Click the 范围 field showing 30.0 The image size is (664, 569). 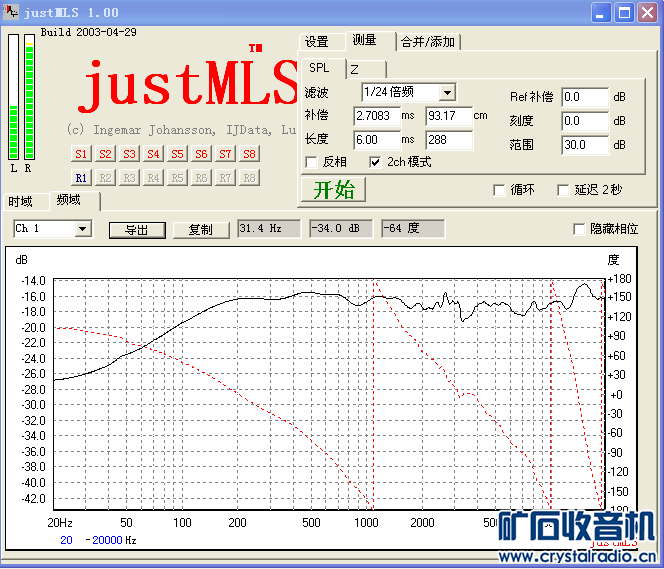pos(585,145)
